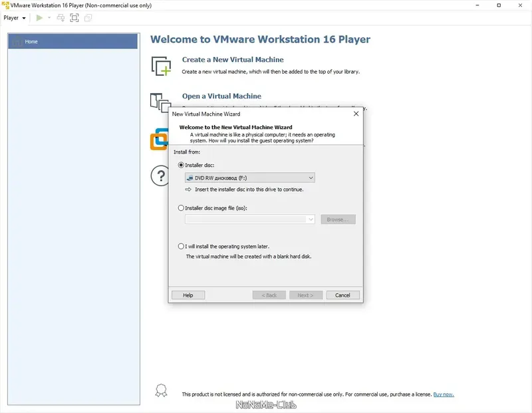Click the Enter full screen mode icon
Screen dimensions: 532x413
pyautogui.click(x=74, y=18)
